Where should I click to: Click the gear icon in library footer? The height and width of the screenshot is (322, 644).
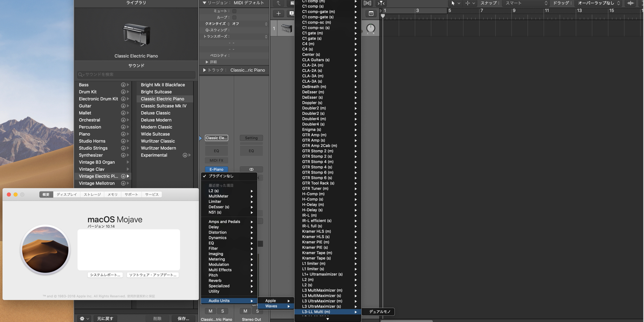82,319
